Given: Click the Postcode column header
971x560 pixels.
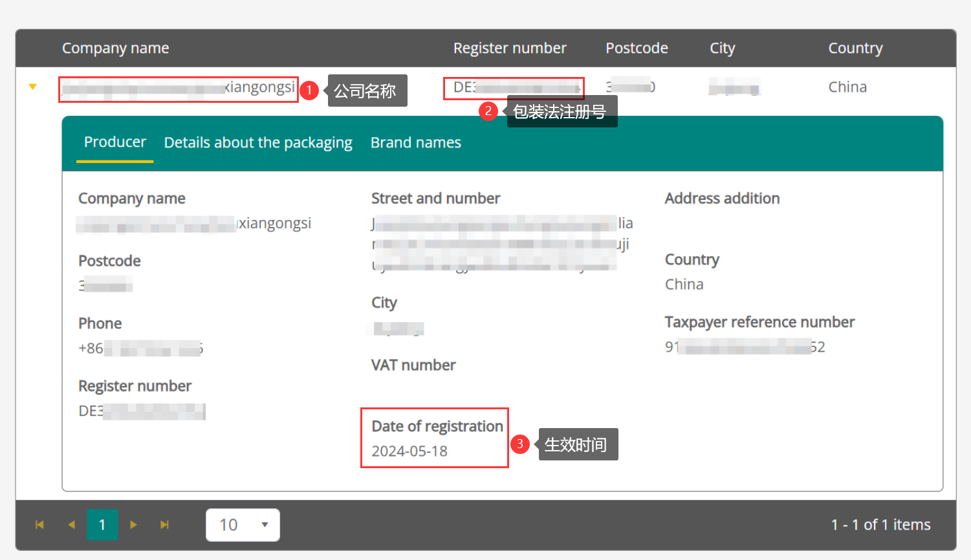Looking at the screenshot, I should pyautogui.click(x=637, y=48).
